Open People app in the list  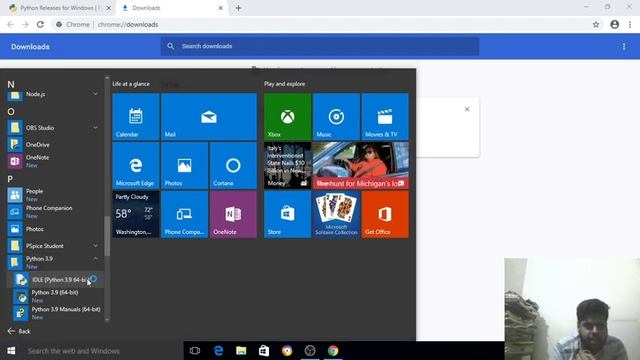[55, 195]
